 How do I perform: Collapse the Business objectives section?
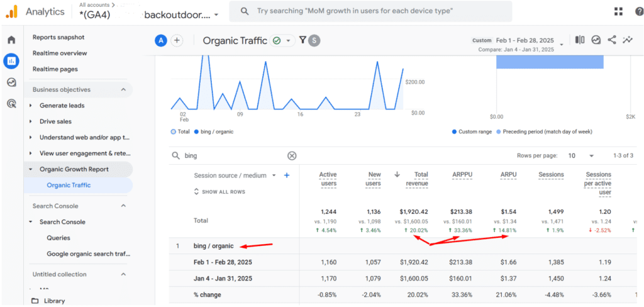[x=123, y=90]
